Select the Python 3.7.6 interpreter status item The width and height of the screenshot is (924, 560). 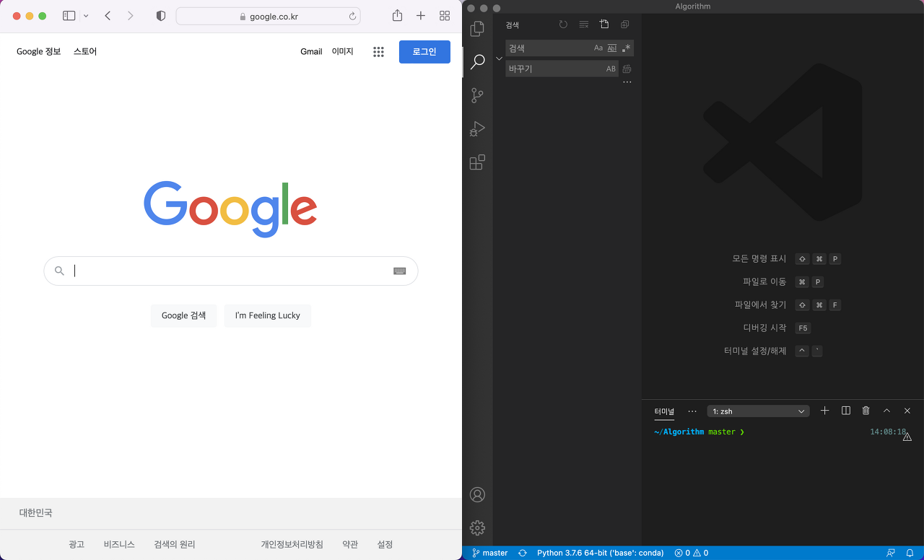[601, 553]
